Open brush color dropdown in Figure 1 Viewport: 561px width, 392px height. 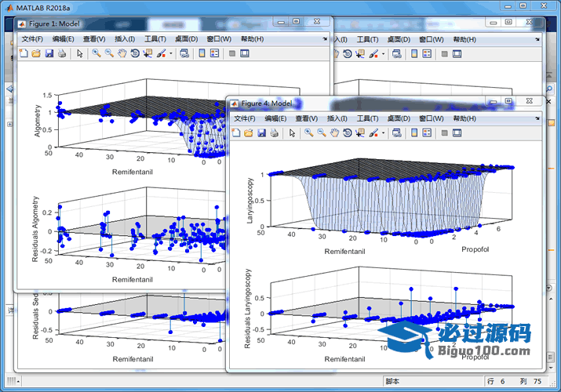pos(171,53)
